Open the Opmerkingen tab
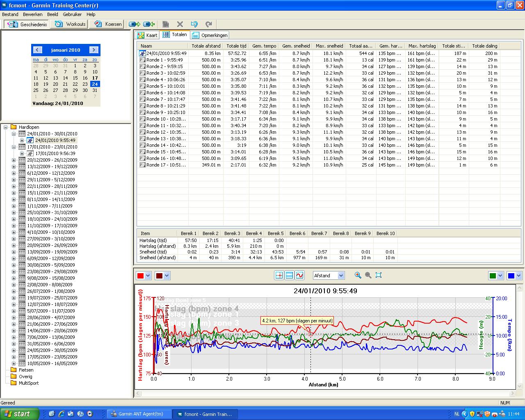Image resolution: width=525 pixels, height=420 pixels. [210, 35]
